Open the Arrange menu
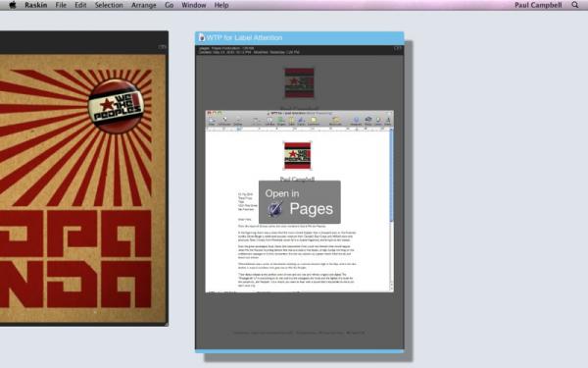Screen dimensions: 588x368 (144, 5)
